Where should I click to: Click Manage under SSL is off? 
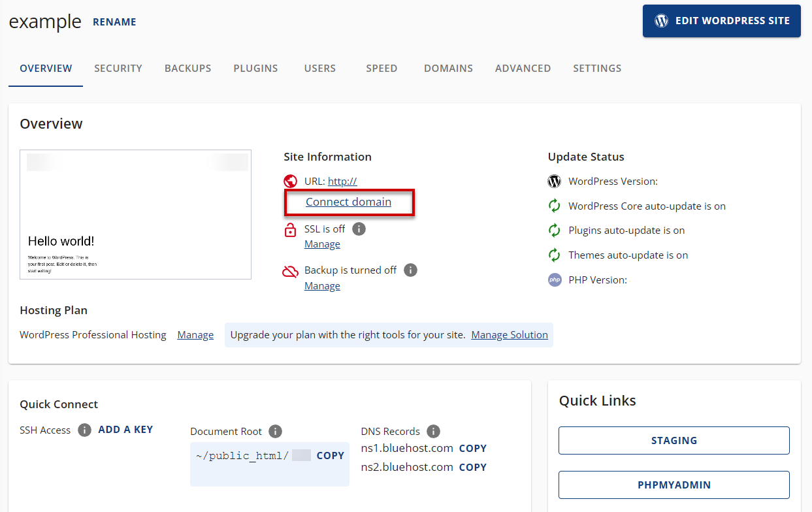pos(322,244)
